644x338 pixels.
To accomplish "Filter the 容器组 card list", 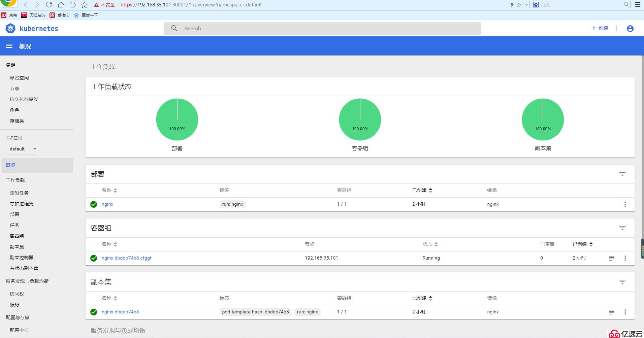I will pos(622,228).
